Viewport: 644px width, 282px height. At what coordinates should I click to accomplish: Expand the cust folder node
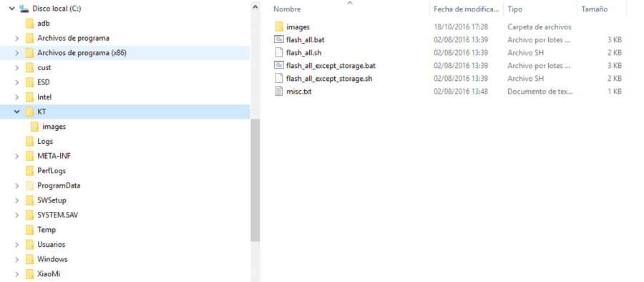coord(17,67)
